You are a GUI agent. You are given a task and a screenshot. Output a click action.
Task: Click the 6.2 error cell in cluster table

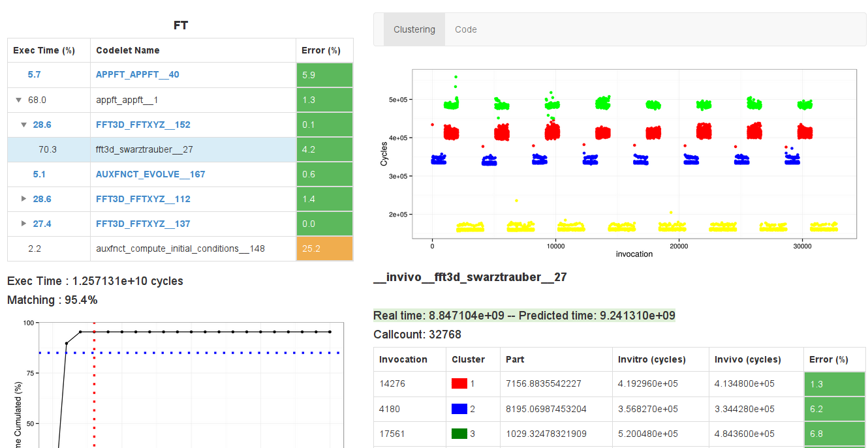click(835, 409)
